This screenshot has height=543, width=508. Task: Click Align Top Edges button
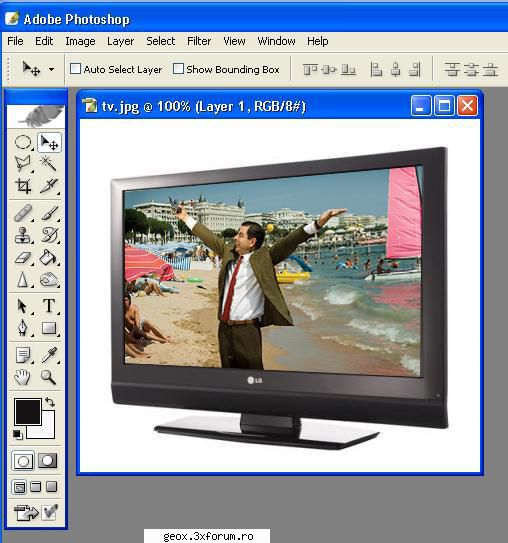point(310,70)
